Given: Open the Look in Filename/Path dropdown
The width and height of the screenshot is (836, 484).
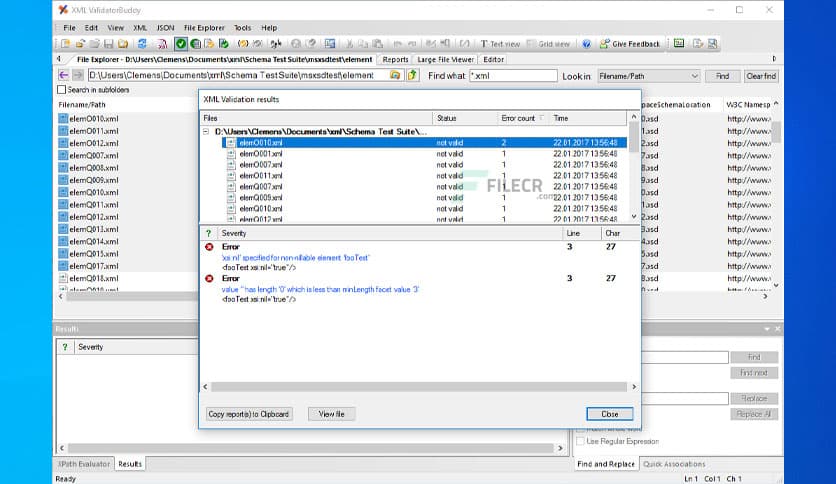Looking at the screenshot, I should 648,76.
